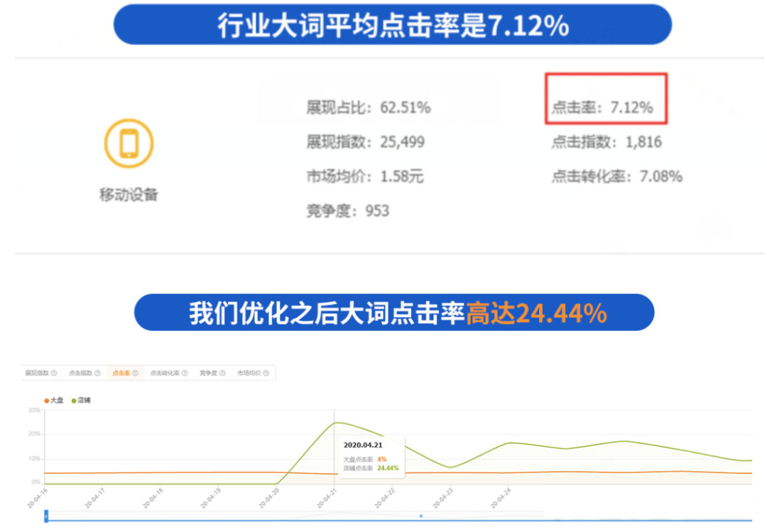Click the info icon beside 点击率

click(136, 371)
